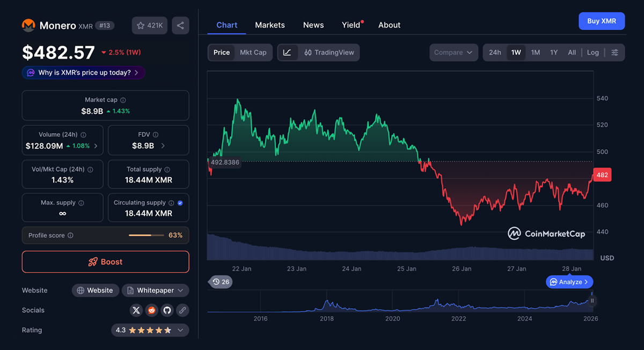
Task: Click the share icon next to watchlist
Action: (180, 25)
